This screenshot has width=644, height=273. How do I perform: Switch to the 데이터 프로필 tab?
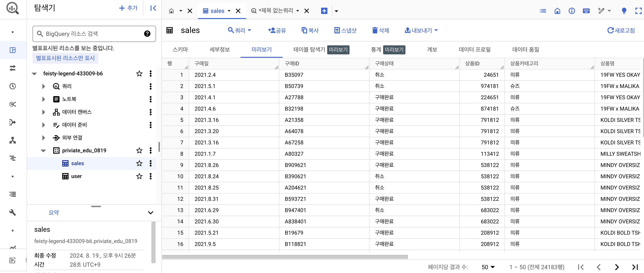[474, 49]
